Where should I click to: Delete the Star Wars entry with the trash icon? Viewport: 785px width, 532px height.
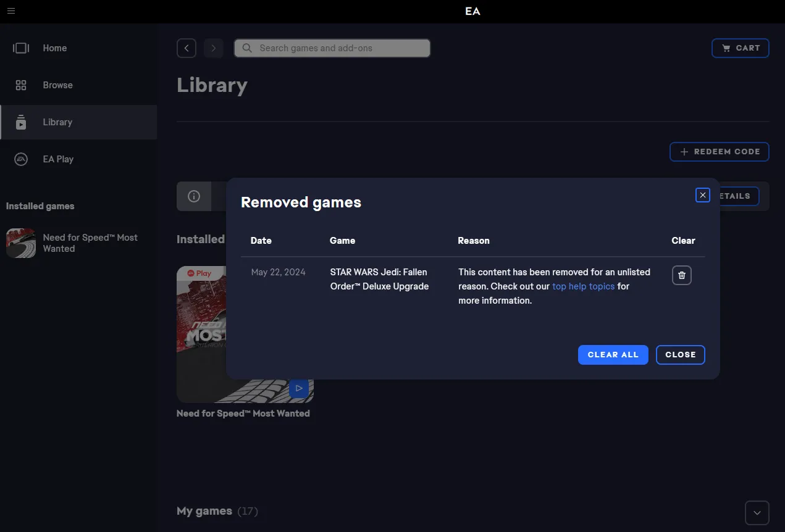click(x=682, y=275)
